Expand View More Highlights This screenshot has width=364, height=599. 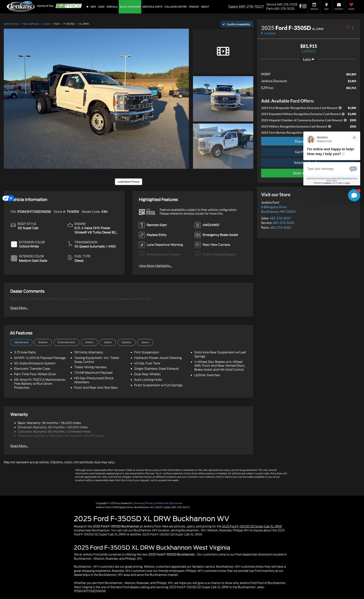(x=155, y=266)
